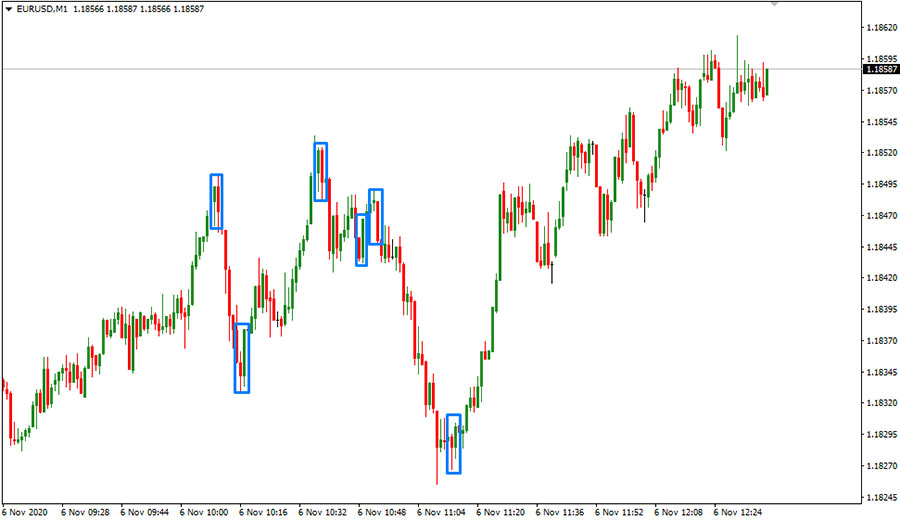Click the 6 Nov 10:00 time label
Screen dimensions: 900x520
[205, 510]
